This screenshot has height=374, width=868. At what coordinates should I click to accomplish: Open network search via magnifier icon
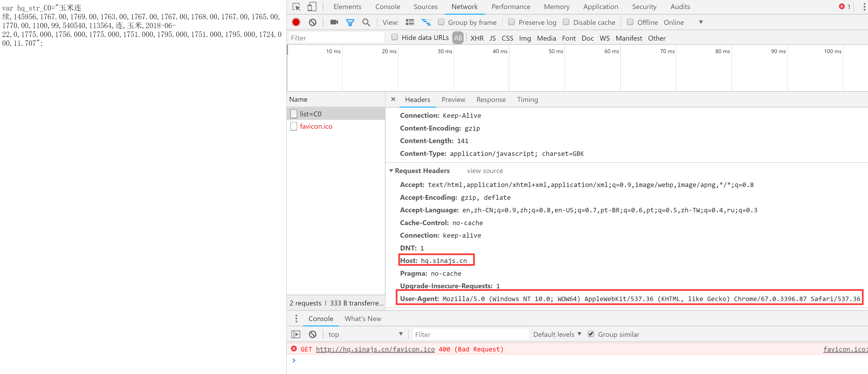pos(366,22)
